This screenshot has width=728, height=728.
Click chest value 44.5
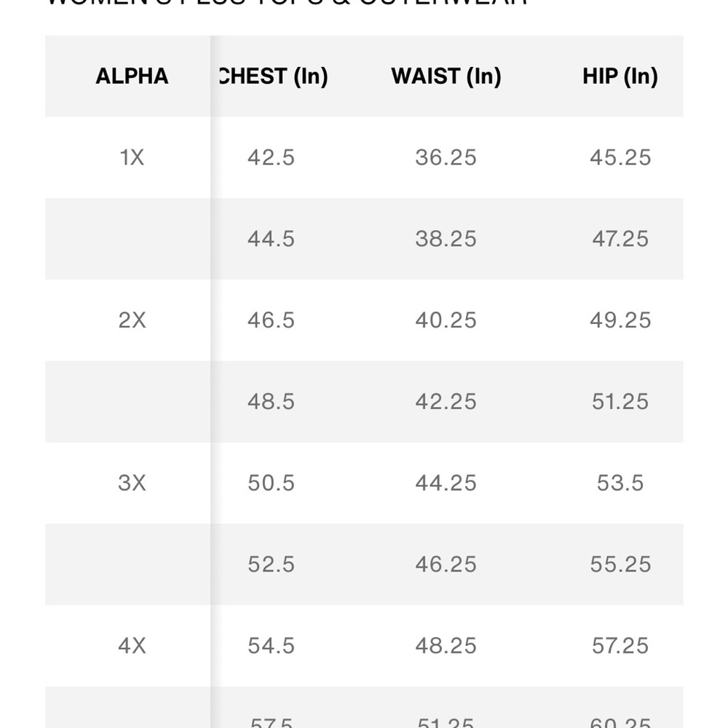(271, 239)
